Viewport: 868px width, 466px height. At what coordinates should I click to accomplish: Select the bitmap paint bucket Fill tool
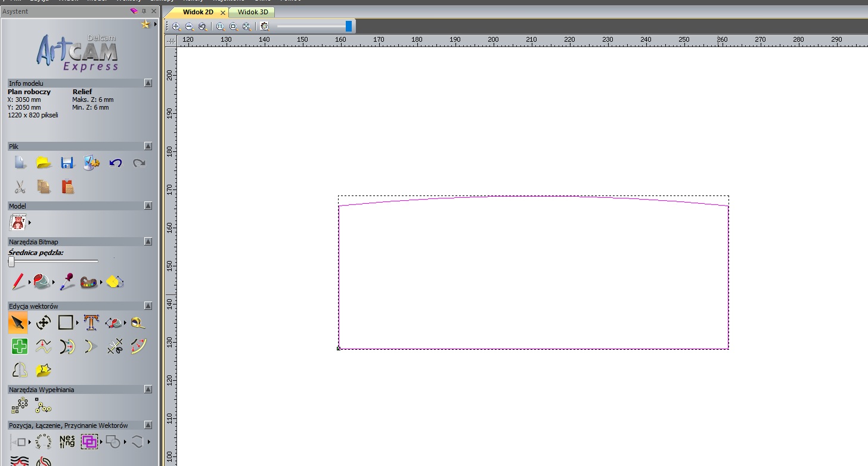(42, 281)
